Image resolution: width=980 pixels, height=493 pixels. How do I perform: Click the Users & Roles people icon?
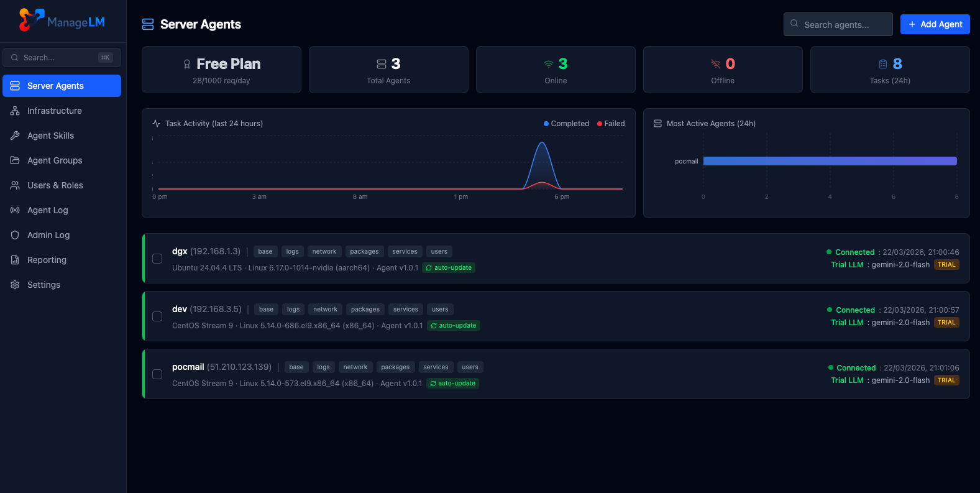[x=15, y=185]
